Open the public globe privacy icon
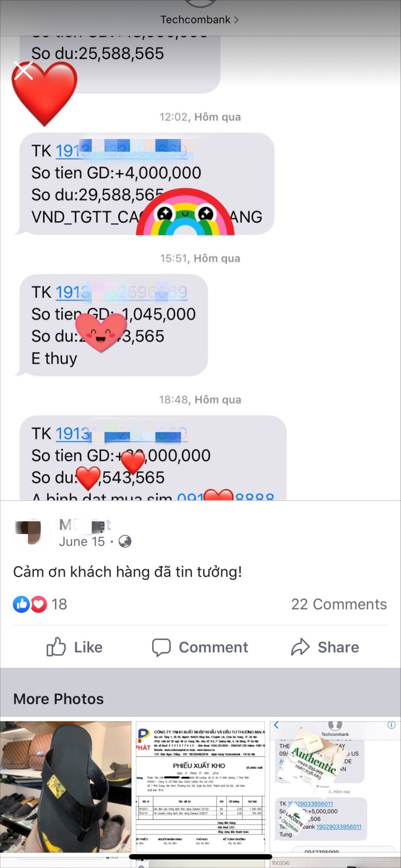 coord(125,541)
